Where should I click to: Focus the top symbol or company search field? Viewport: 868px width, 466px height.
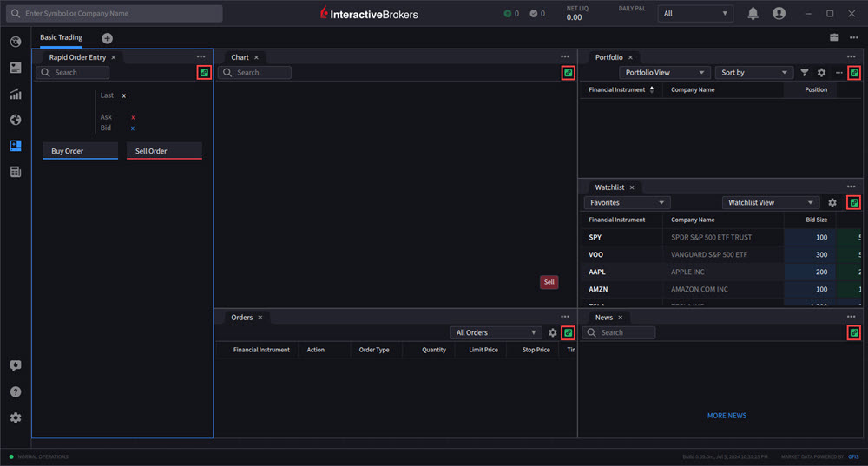coord(115,13)
